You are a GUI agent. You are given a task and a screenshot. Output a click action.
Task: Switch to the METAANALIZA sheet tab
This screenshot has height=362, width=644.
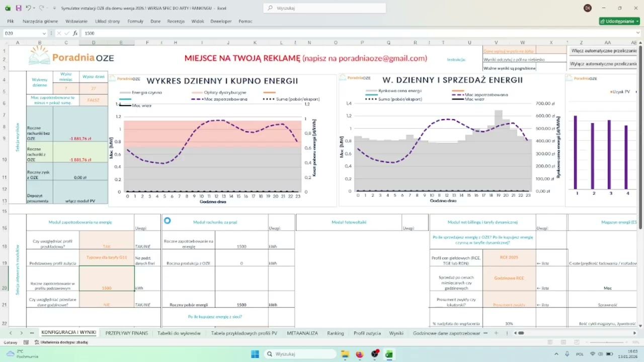coord(302,333)
